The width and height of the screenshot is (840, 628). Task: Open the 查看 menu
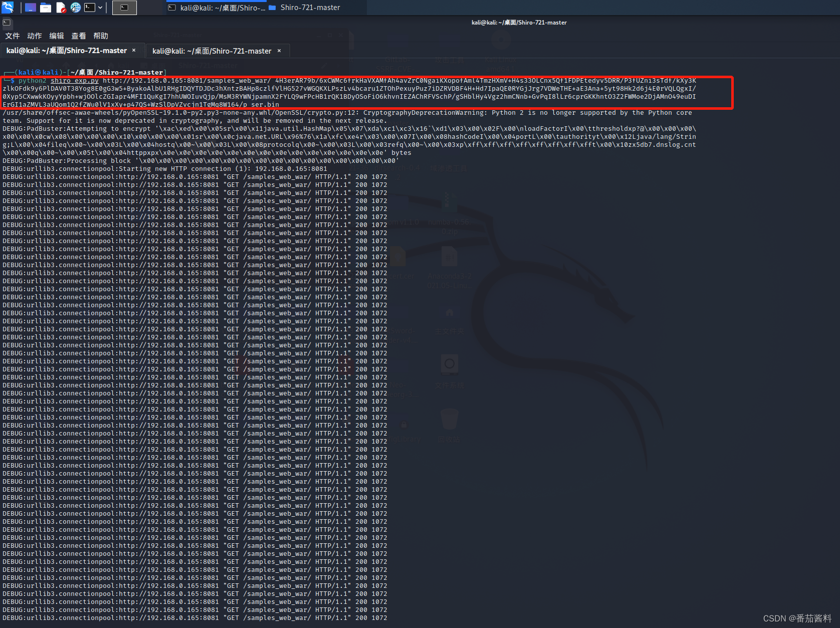[79, 36]
